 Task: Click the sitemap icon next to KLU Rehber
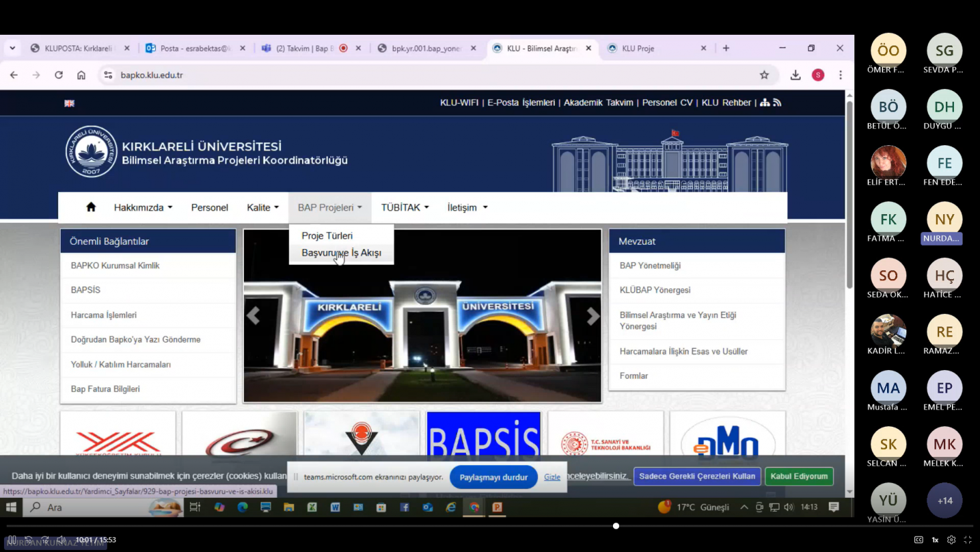(x=765, y=102)
